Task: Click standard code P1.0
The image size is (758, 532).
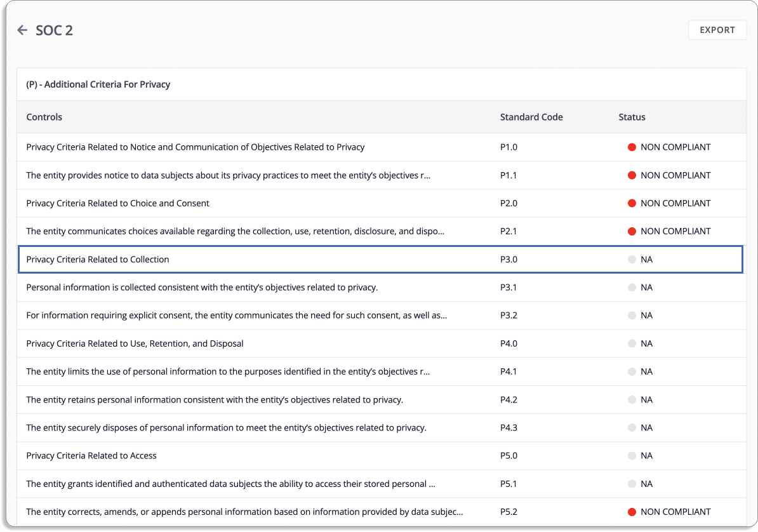Action: (509, 147)
